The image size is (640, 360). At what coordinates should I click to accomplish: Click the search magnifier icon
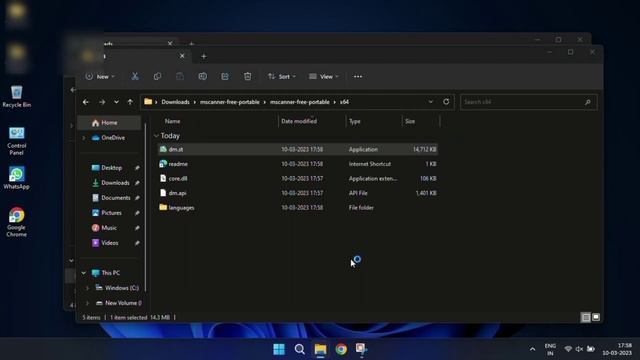(588, 102)
